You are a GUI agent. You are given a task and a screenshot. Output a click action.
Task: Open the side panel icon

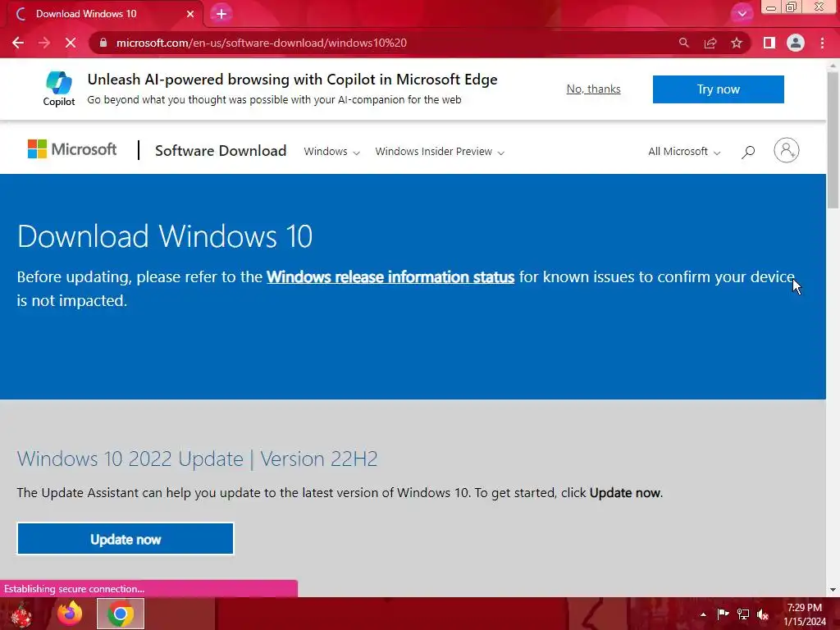[x=769, y=43]
